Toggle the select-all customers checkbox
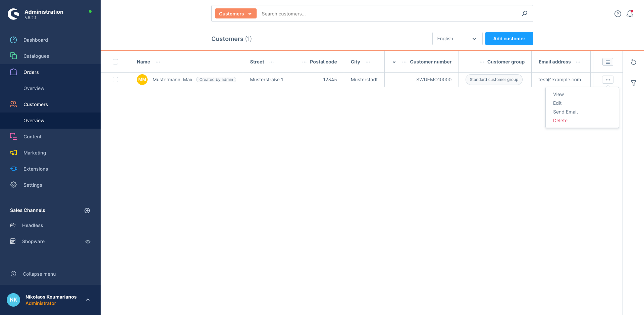 115,62
